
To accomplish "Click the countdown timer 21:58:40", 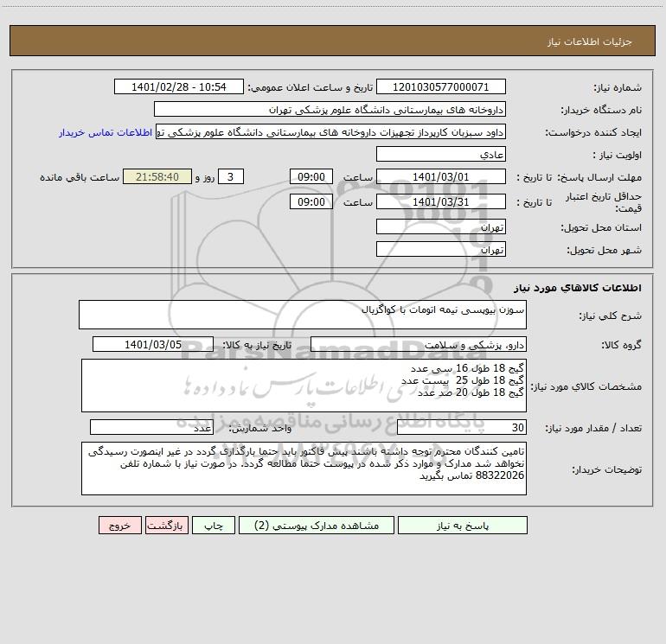I will (157, 176).
